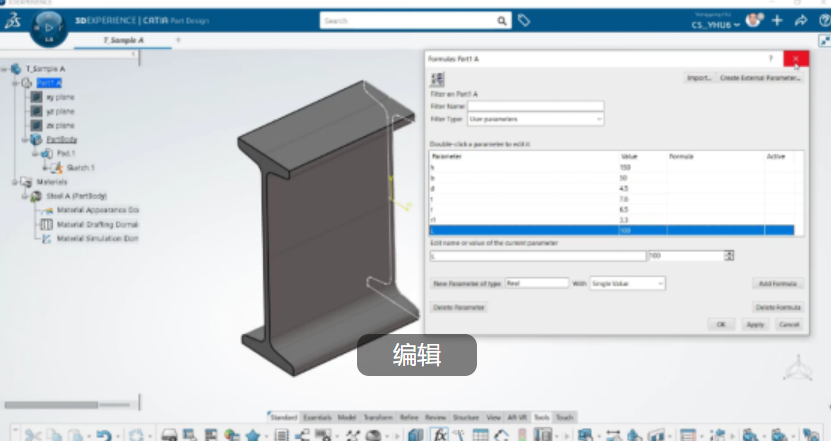
Task: Click the Delete Formula button
Action: [778, 307]
